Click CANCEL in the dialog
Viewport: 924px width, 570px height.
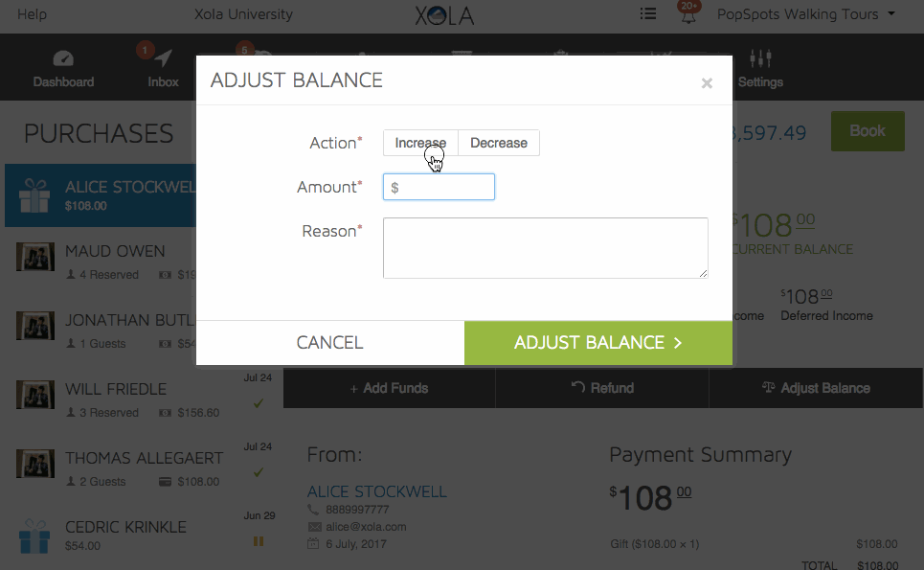pyautogui.click(x=330, y=342)
